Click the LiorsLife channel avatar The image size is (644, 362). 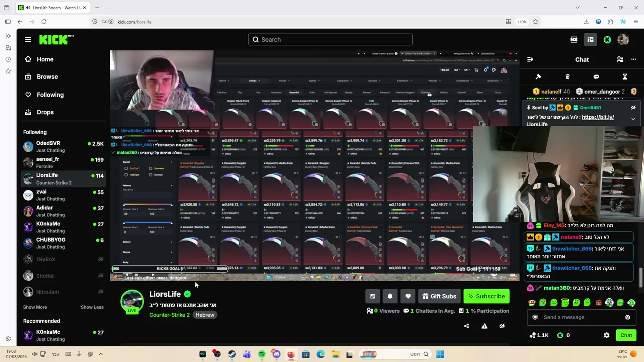tap(132, 301)
